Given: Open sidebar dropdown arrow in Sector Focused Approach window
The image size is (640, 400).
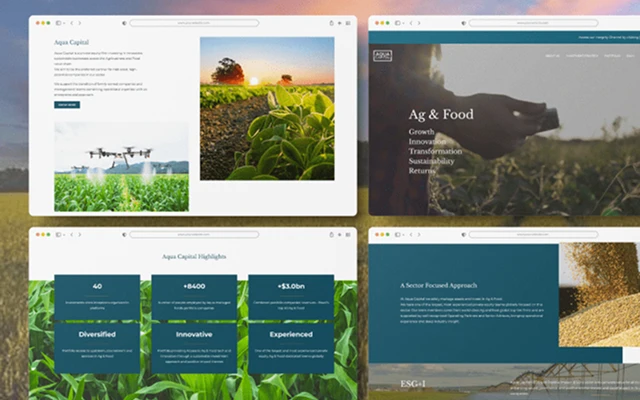Looking at the screenshot, I should pos(403,235).
